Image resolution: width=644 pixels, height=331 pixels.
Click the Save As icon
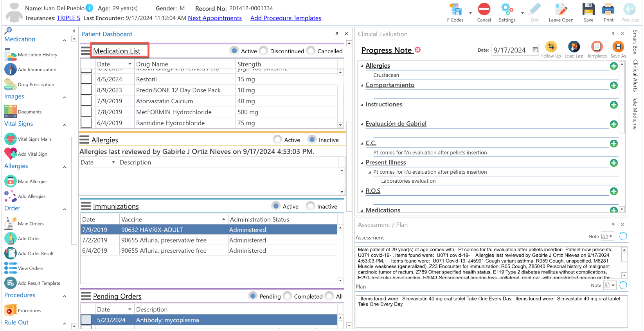[618, 47]
